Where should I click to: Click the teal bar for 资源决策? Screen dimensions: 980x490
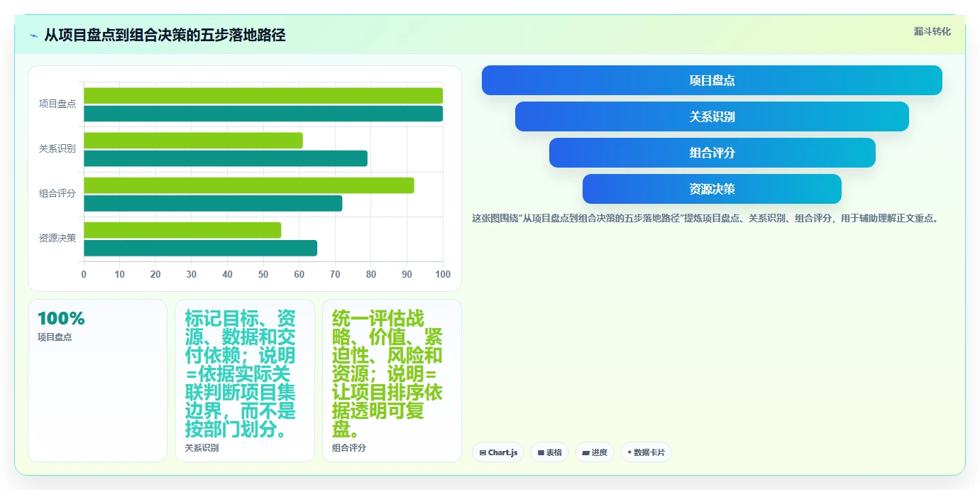(x=200, y=248)
